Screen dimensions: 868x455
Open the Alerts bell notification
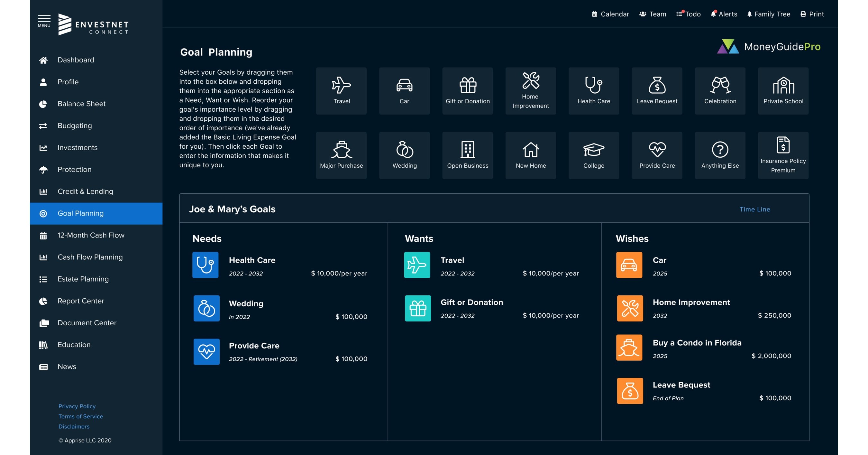coord(724,14)
